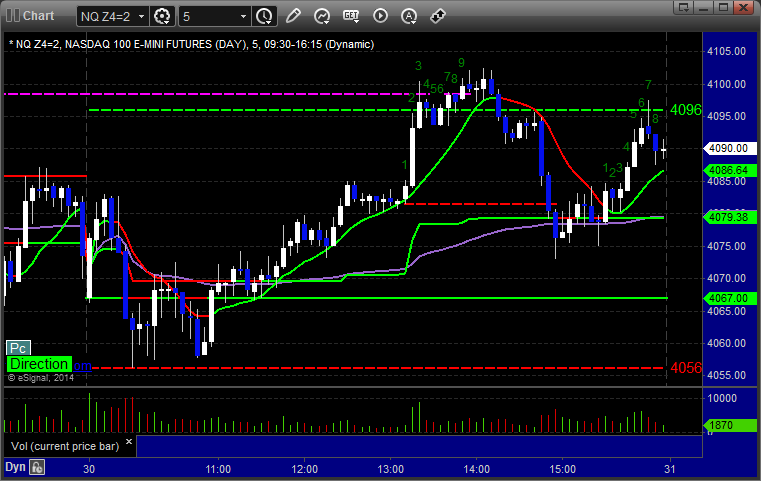
Task: Open the time template clock menu
Action: [265, 17]
